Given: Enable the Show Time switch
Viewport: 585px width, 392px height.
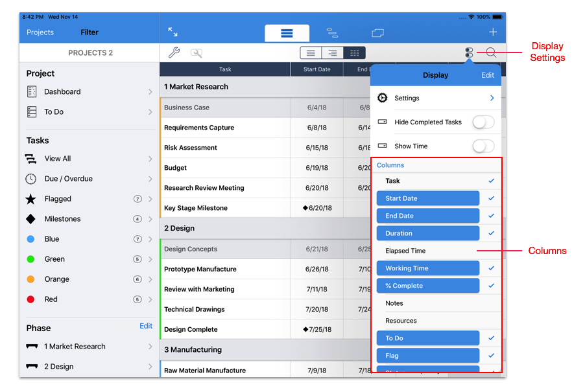Looking at the screenshot, I should (x=483, y=146).
